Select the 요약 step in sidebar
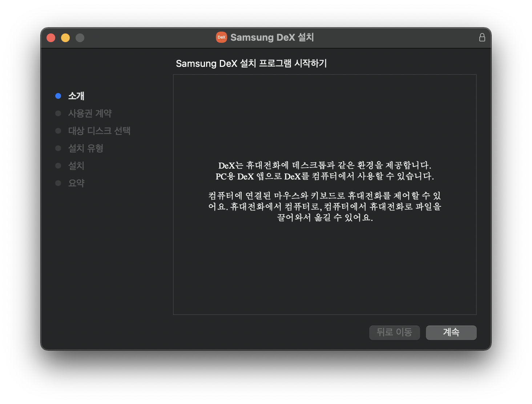Screen dimensions: 532x404 coord(76,183)
